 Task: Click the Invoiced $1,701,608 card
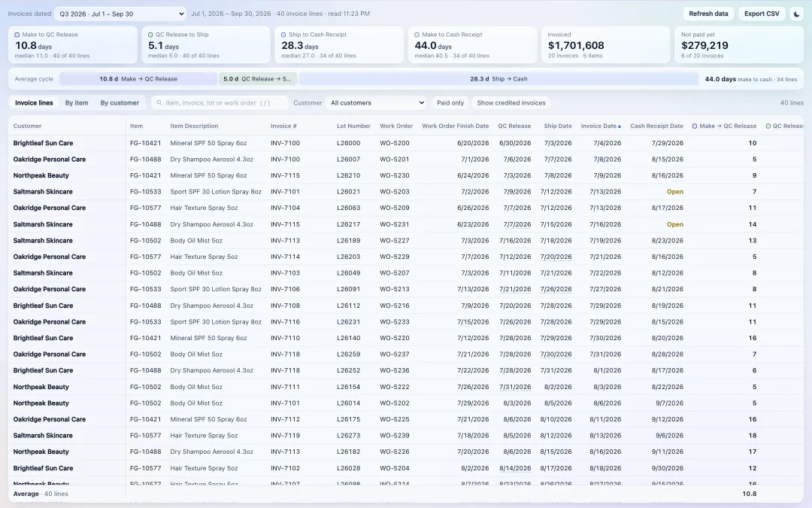click(605, 44)
